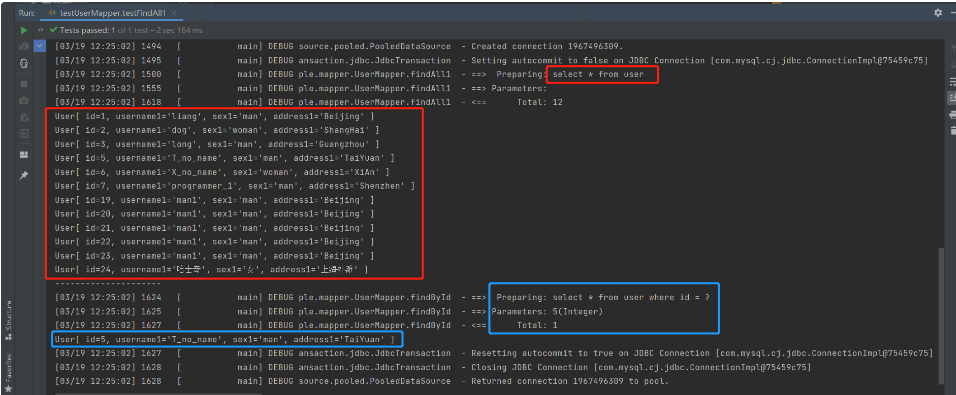Click 'Closing JDBC Connection' log line
956x395 pixels.
(641, 368)
